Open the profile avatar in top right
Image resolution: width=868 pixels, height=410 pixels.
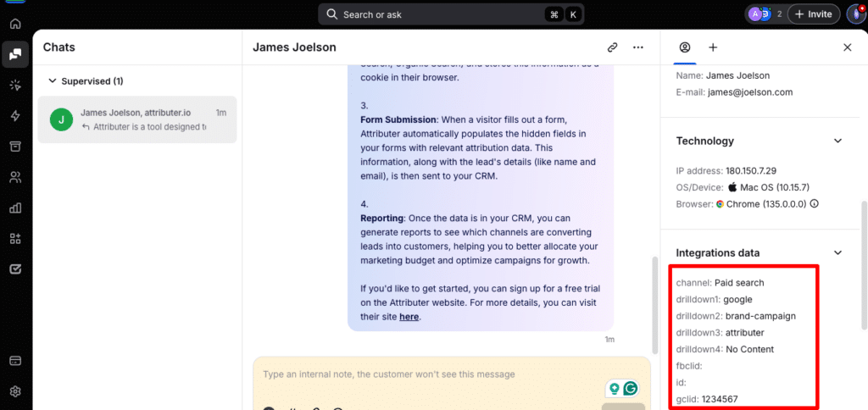pyautogui.click(x=856, y=14)
